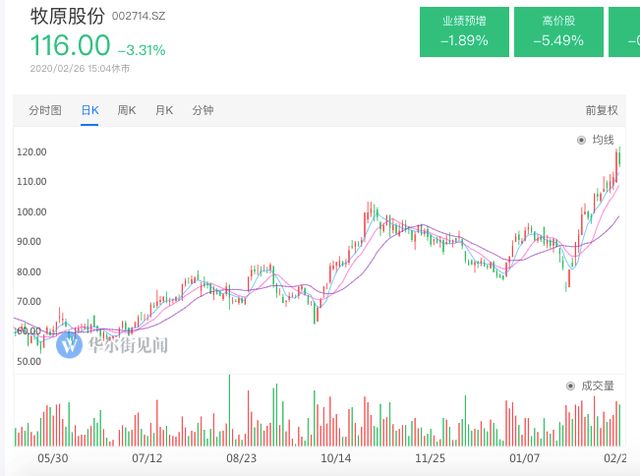Open the 前复权 adjustment dropdown
The height and width of the screenshot is (476, 640).
coord(601,110)
